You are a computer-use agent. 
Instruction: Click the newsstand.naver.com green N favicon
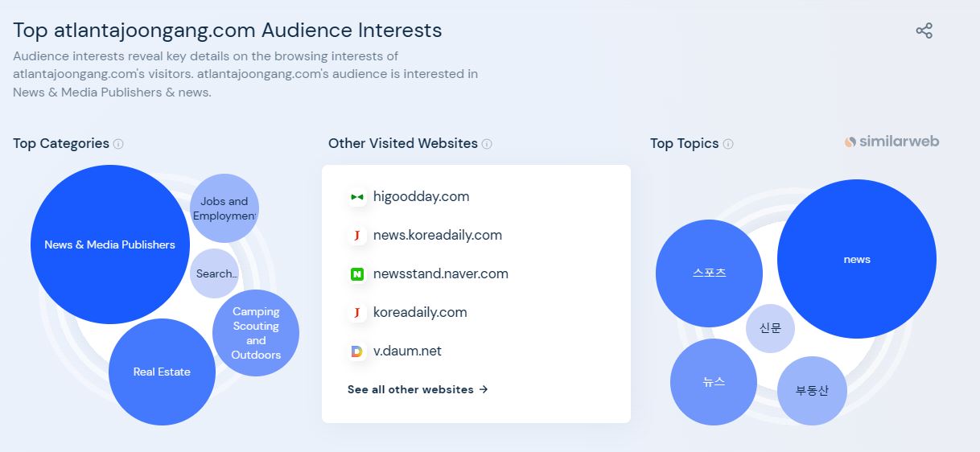357,274
